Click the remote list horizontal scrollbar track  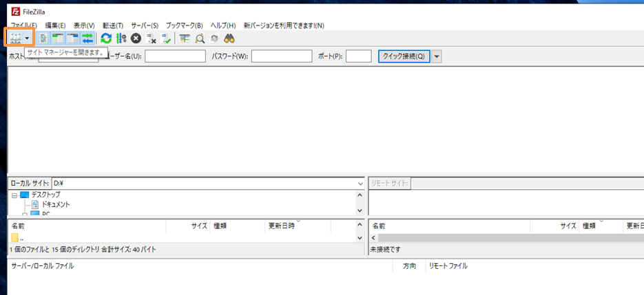click(x=510, y=238)
